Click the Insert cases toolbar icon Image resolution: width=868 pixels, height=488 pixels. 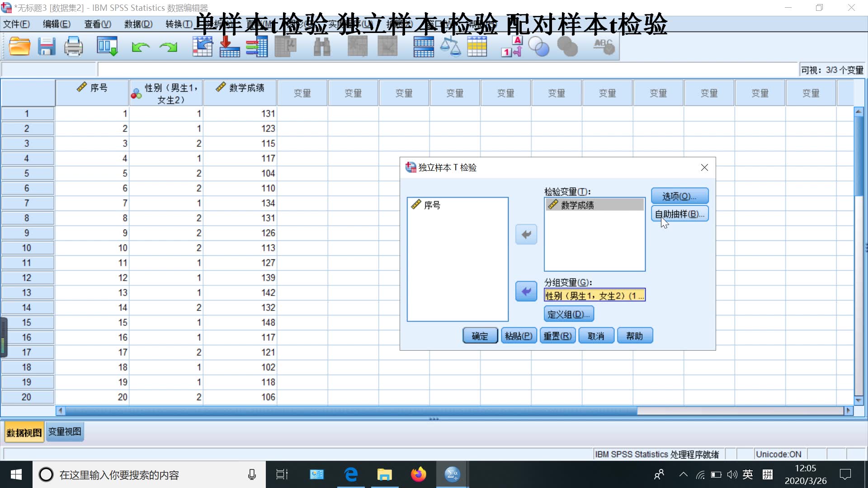tap(358, 47)
